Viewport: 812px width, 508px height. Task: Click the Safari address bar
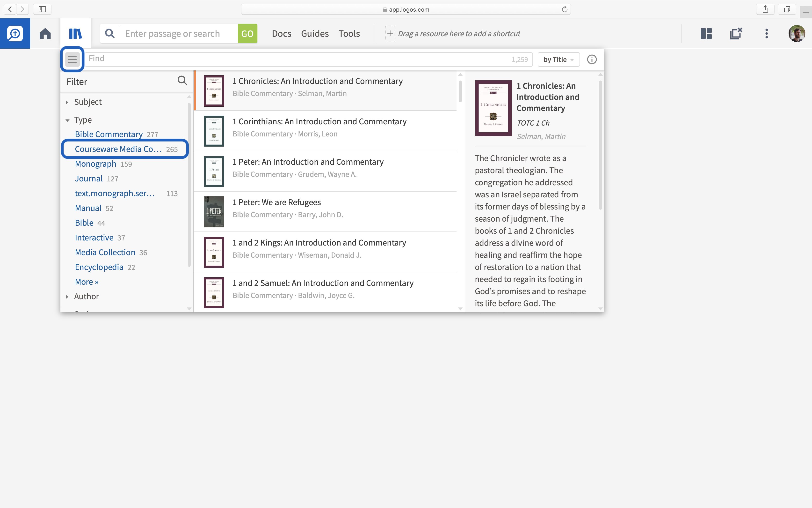coord(406,9)
